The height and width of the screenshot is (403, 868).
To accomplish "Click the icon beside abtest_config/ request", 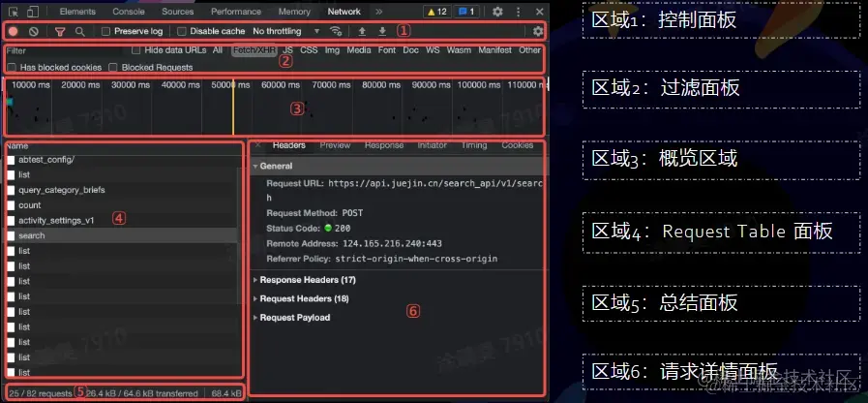I will tap(11, 160).
